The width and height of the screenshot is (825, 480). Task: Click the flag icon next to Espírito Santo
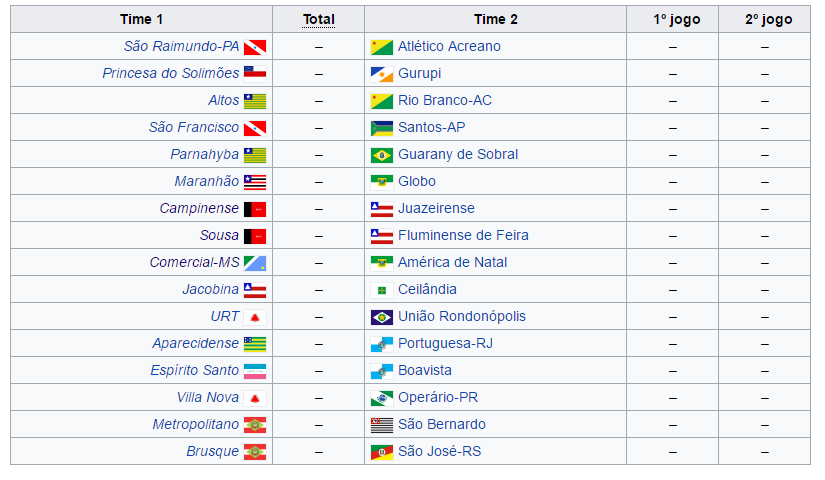(255, 371)
